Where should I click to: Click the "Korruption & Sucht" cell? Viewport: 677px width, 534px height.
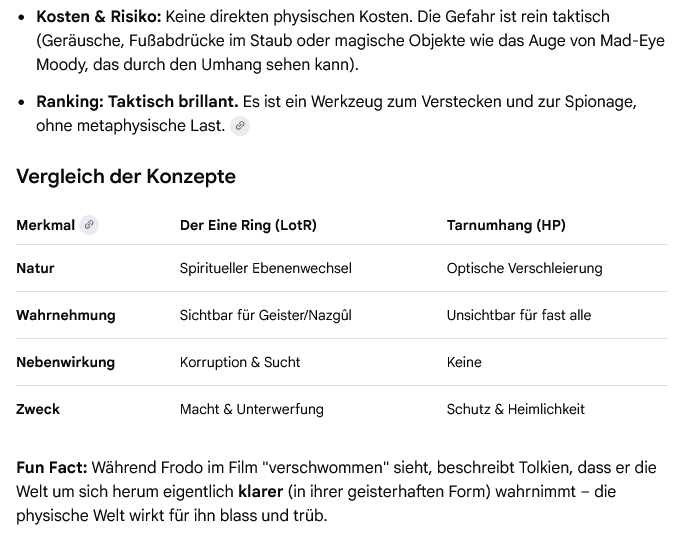coord(240,362)
